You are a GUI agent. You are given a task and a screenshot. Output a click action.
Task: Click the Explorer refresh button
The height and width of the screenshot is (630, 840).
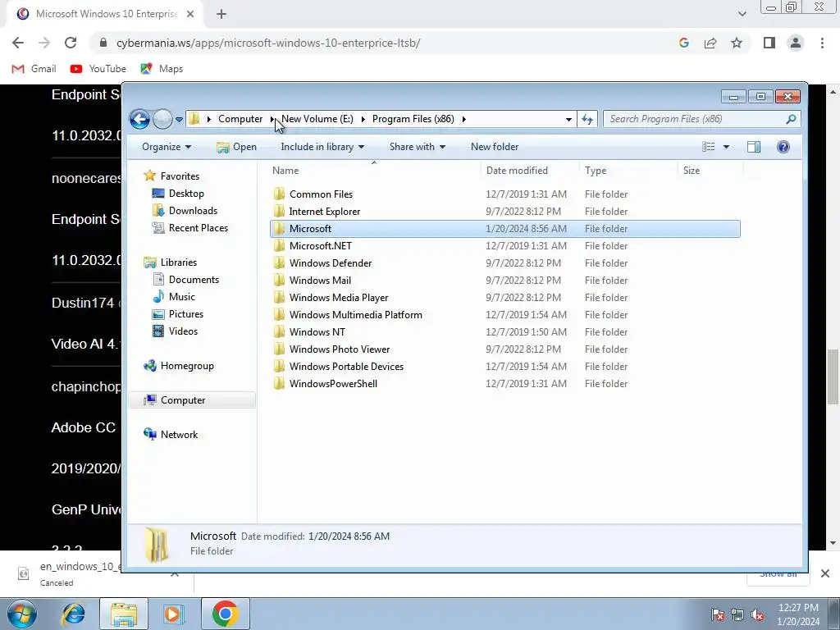click(587, 120)
